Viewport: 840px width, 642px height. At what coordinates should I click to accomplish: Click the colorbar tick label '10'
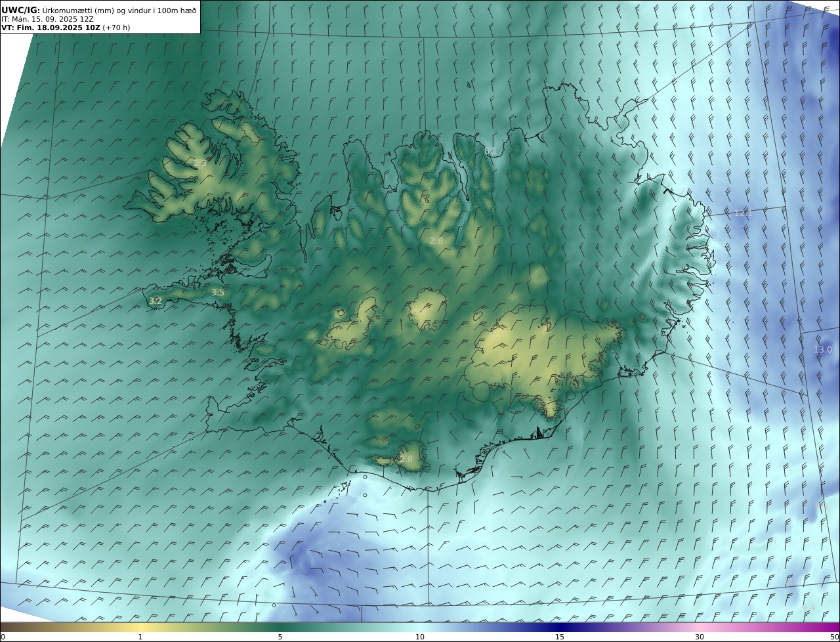coord(420,637)
